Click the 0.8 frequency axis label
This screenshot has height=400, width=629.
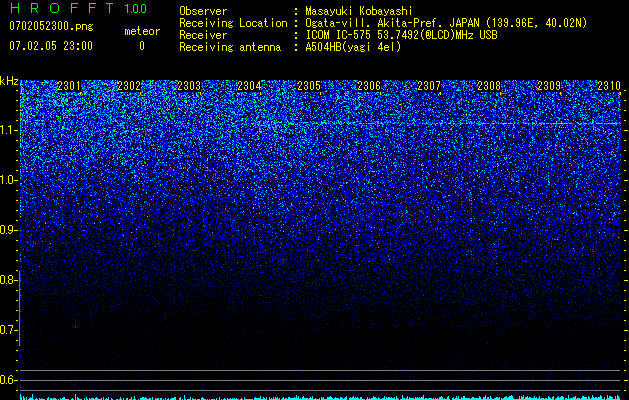8,280
